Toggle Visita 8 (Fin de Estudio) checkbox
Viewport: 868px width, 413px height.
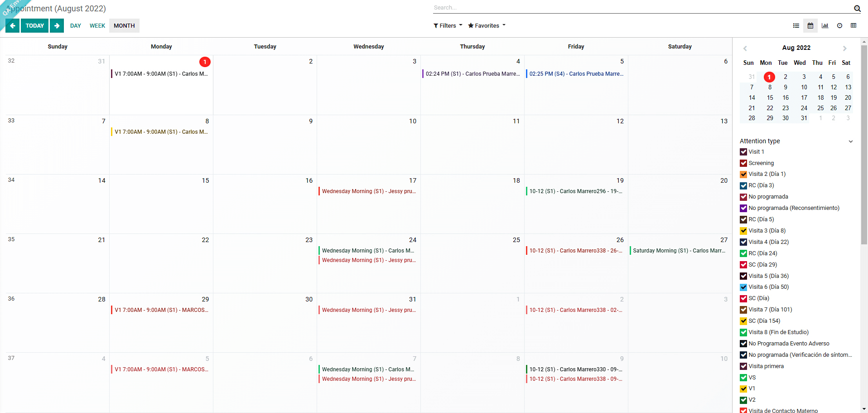[x=743, y=332]
